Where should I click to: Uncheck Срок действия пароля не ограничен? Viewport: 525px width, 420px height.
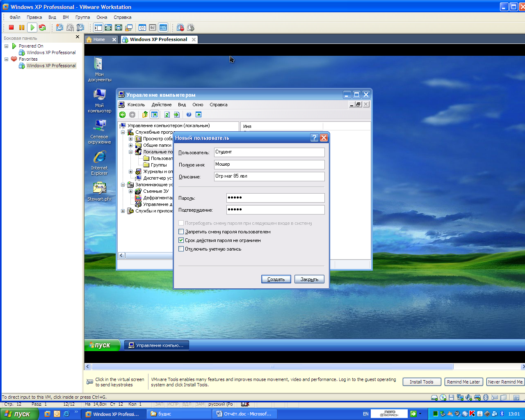(x=181, y=240)
